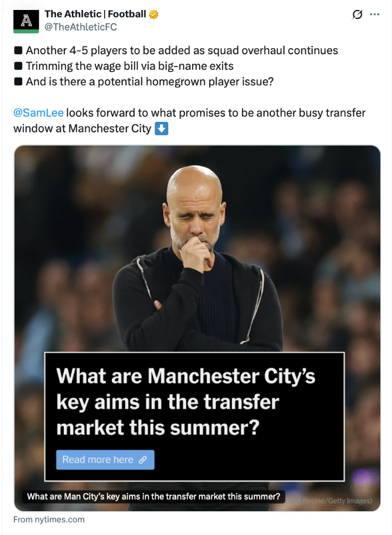Open the "From nytimes.com" source link
Viewport: 392px width, 535px height.
pyautogui.click(x=49, y=519)
